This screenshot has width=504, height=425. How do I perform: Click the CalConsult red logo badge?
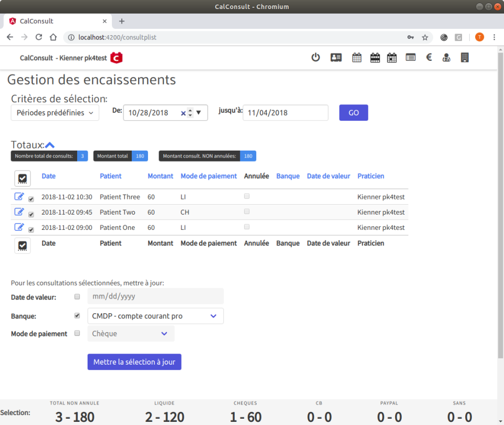pyautogui.click(x=115, y=58)
